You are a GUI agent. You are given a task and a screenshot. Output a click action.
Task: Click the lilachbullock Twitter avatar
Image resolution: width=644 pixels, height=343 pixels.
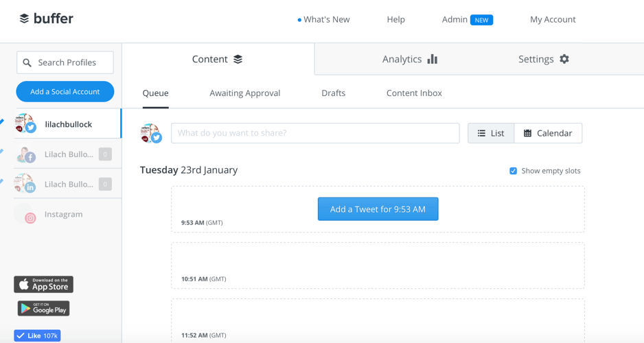(25, 123)
